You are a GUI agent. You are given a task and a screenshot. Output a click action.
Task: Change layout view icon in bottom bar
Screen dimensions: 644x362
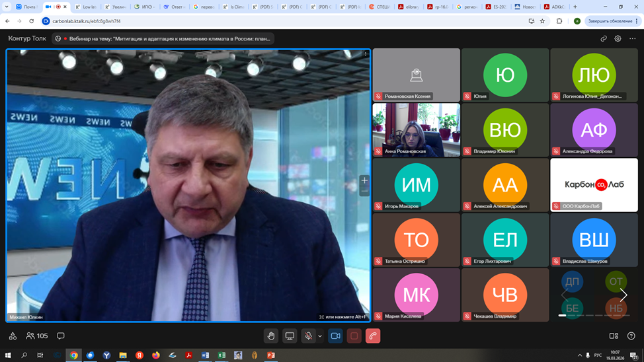(614, 336)
